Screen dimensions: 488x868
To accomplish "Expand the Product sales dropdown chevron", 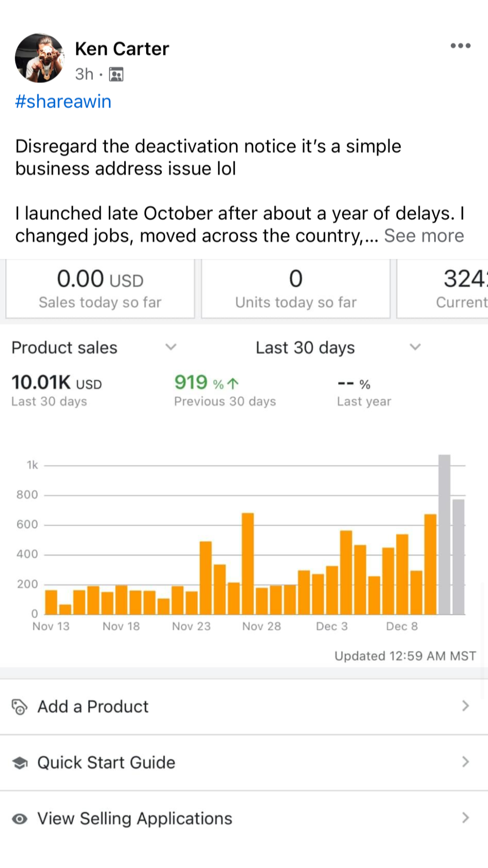I will 171,347.
